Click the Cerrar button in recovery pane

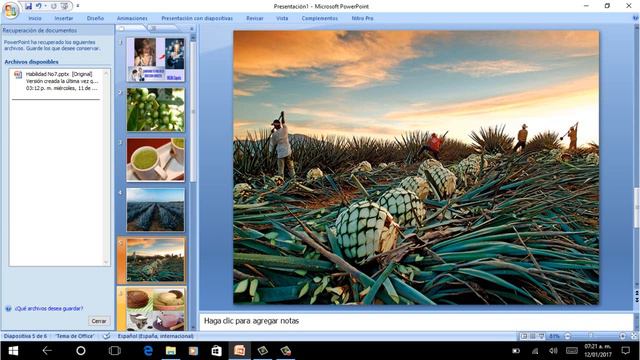click(99, 321)
